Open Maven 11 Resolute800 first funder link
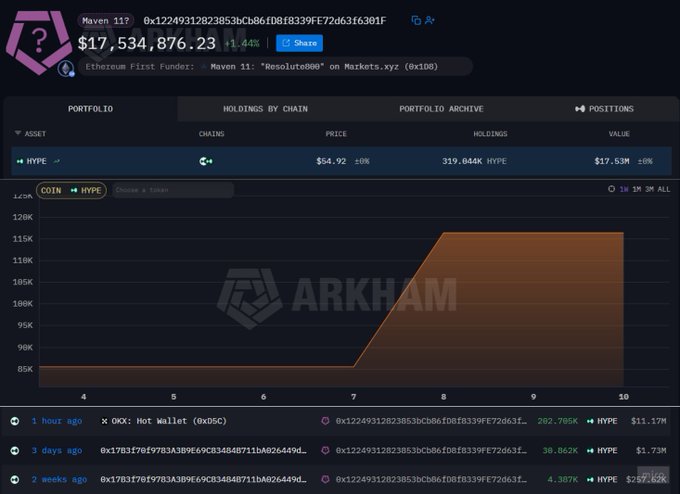Viewport: 680px width, 494px height. pos(324,67)
